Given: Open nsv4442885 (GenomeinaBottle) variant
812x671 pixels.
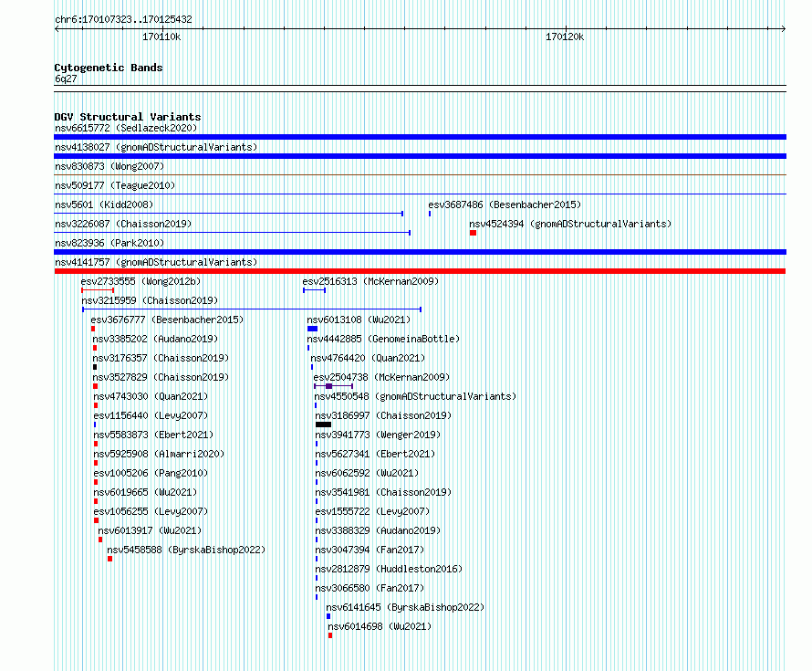Looking at the screenshot, I should click(383, 339).
